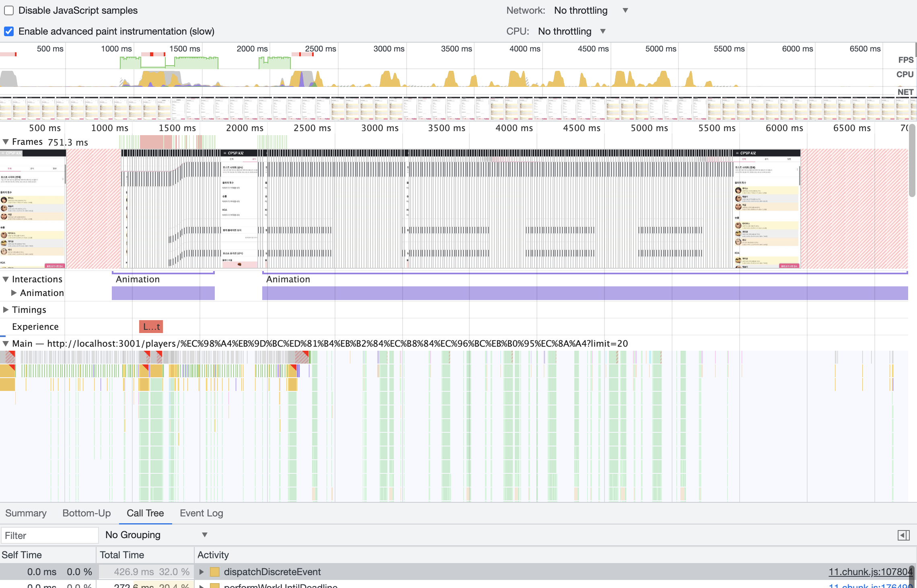Click the show heaviest stack sidebar icon

(903, 535)
